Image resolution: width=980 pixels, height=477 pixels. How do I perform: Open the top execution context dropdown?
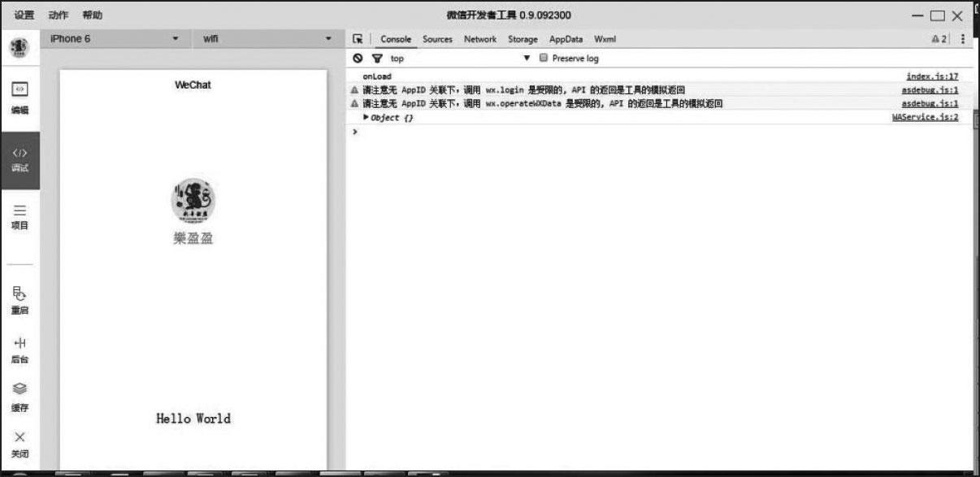[x=460, y=59]
